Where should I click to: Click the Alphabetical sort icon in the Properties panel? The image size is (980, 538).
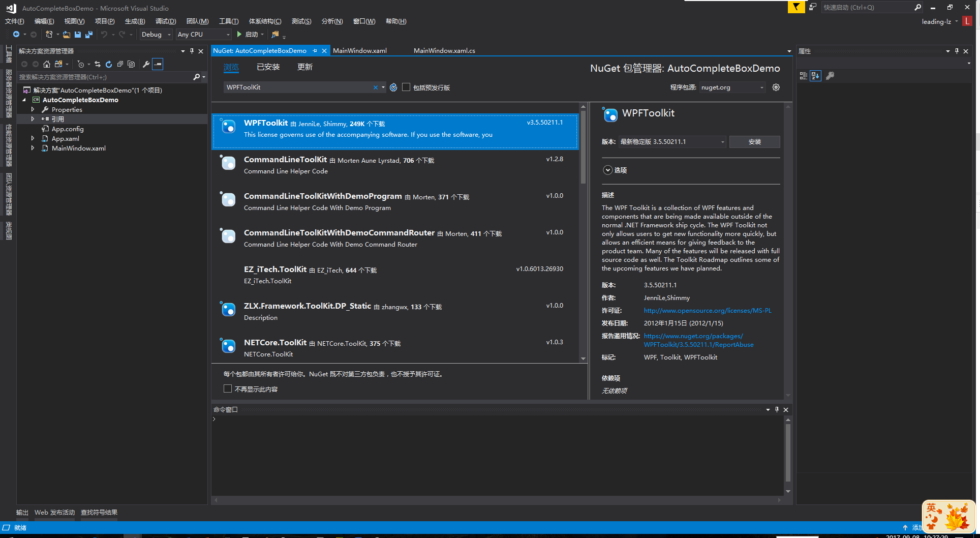[x=815, y=76]
